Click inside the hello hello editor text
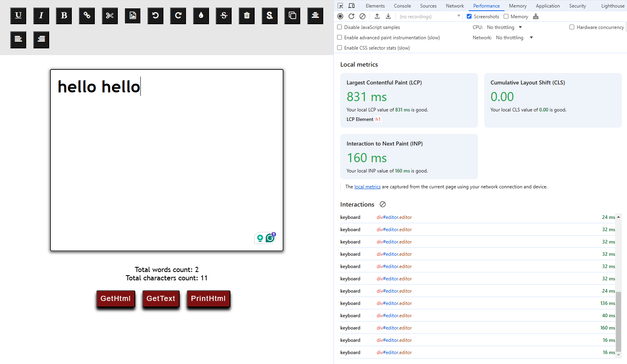 99,87
